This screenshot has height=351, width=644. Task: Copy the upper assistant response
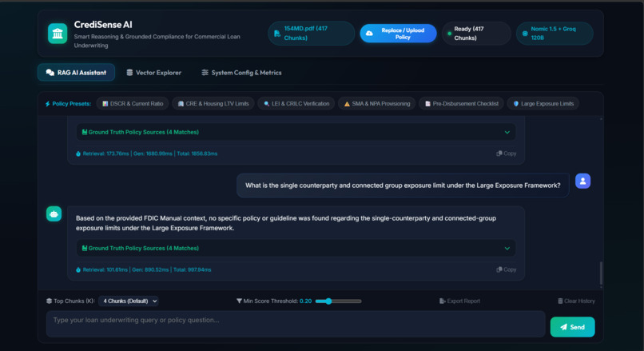point(507,154)
